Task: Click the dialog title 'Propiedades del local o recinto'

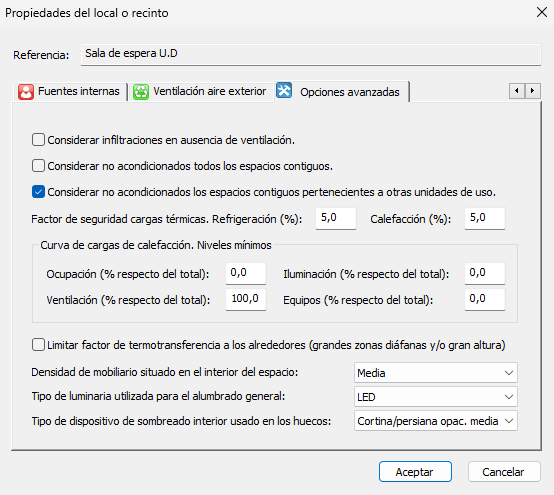Action: click(x=87, y=13)
